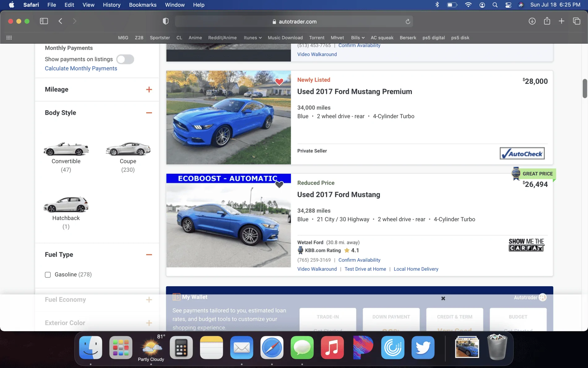Open the File menu
The image size is (588, 368).
tap(52, 5)
